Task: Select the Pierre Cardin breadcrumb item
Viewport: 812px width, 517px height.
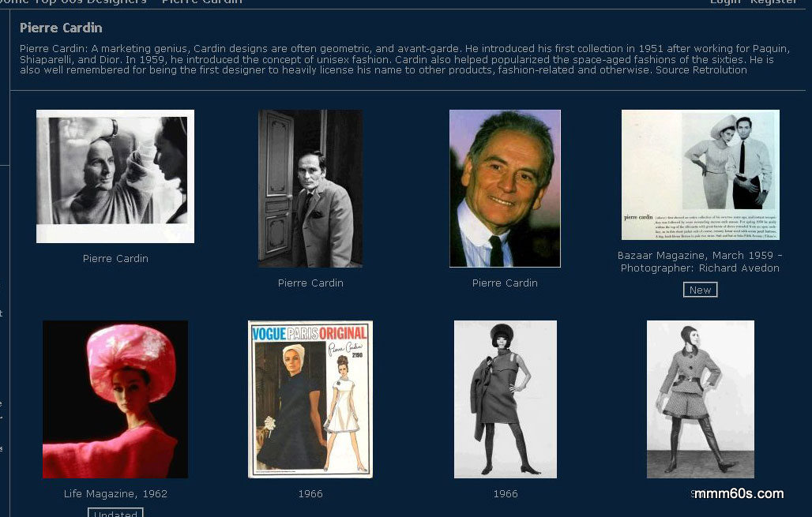Action: (202, 2)
